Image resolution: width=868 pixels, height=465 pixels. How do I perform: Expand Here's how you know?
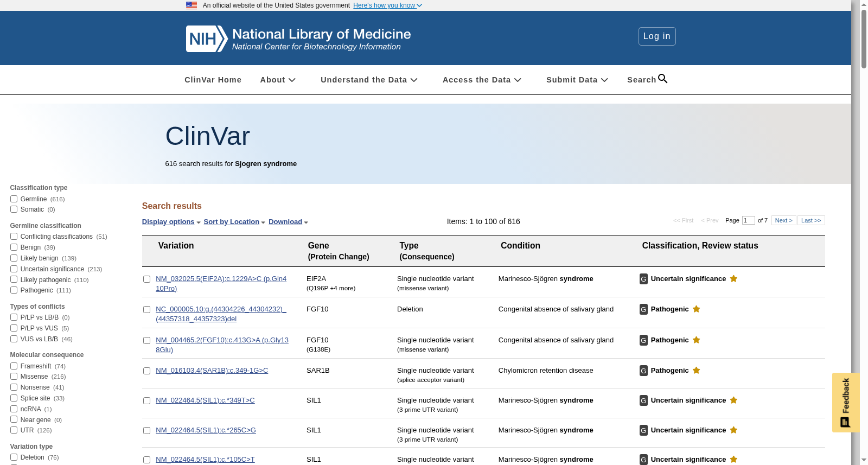point(387,5)
